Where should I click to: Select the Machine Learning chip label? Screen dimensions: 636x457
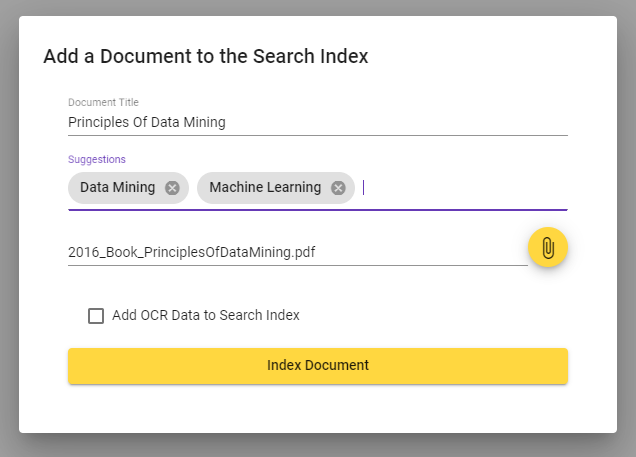tap(265, 187)
